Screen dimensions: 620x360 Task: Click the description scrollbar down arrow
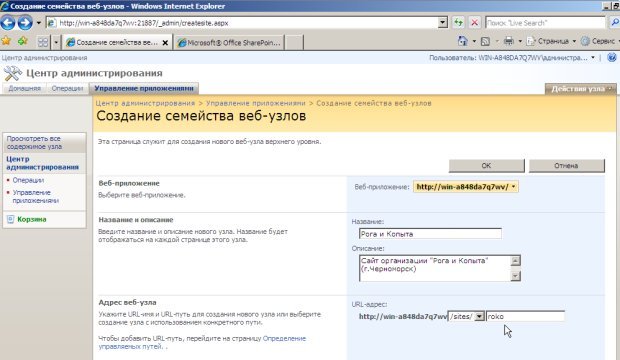click(x=515, y=276)
